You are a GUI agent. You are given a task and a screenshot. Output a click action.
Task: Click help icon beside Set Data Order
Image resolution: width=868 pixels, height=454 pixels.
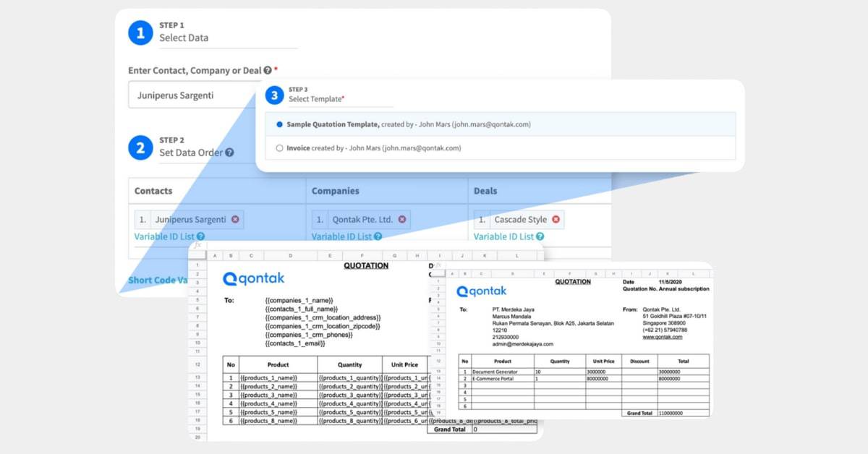tap(229, 153)
